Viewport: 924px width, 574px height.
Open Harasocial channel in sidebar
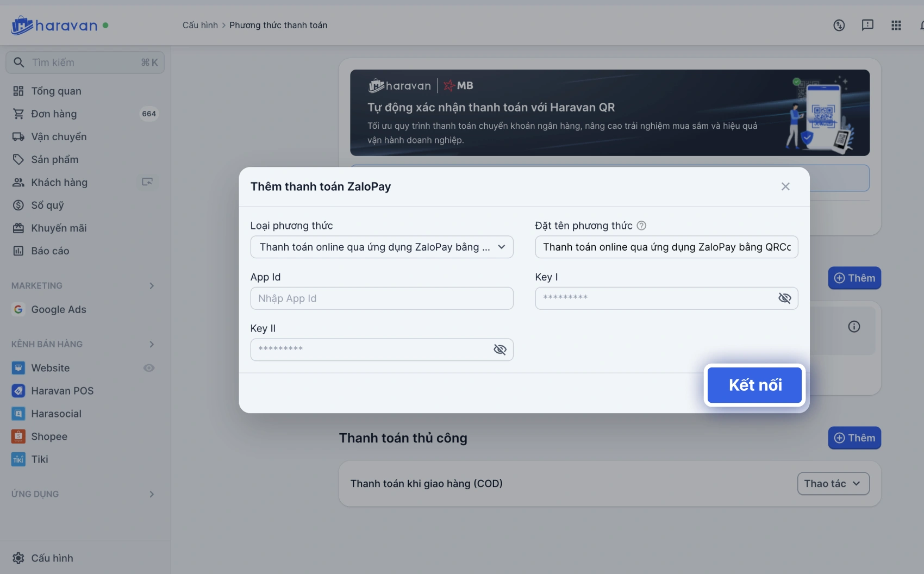56,414
